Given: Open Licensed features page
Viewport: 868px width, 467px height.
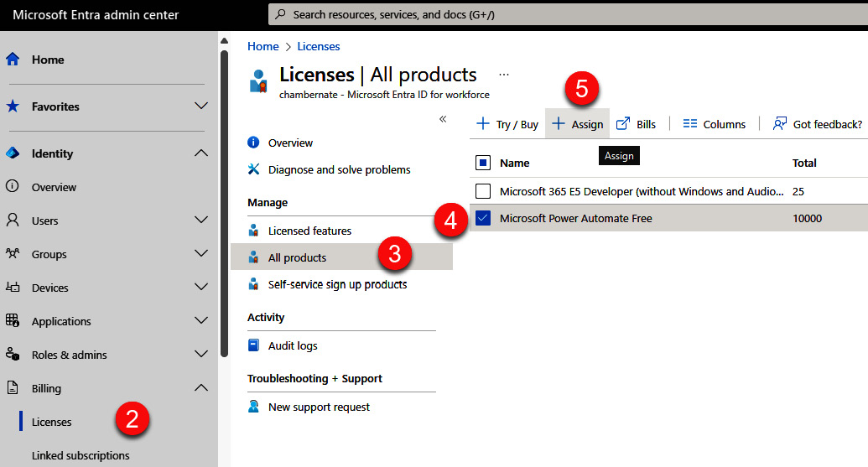Looking at the screenshot, I should pos(309,231).
